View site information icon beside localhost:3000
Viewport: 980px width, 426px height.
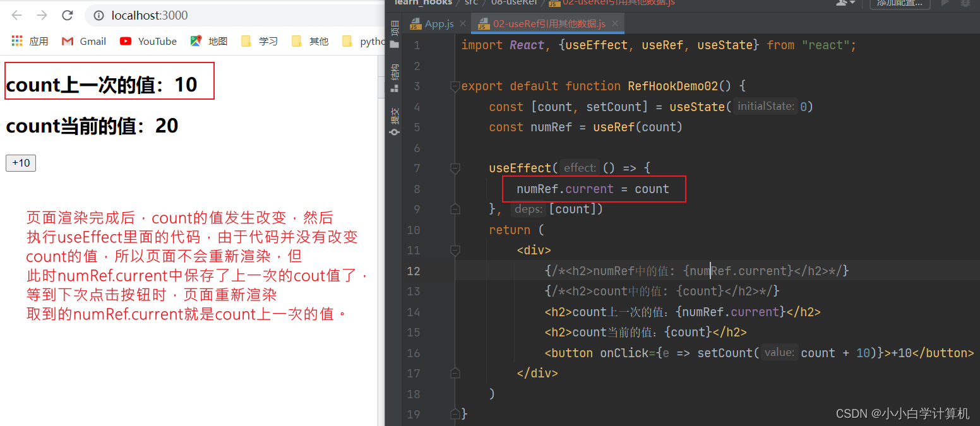(99, 16)
